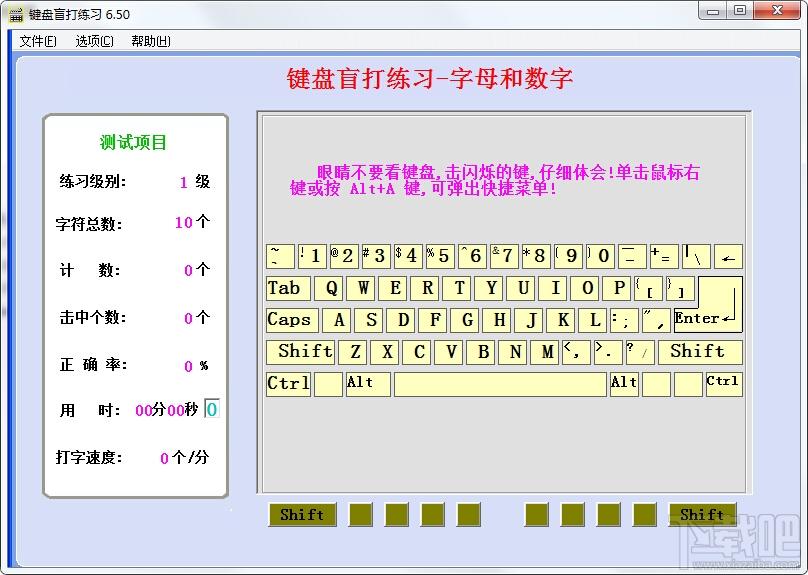Click the olive Shift indicator at bottom left
Viewport: 808px width, 575px height.
(x=301, y=515)
